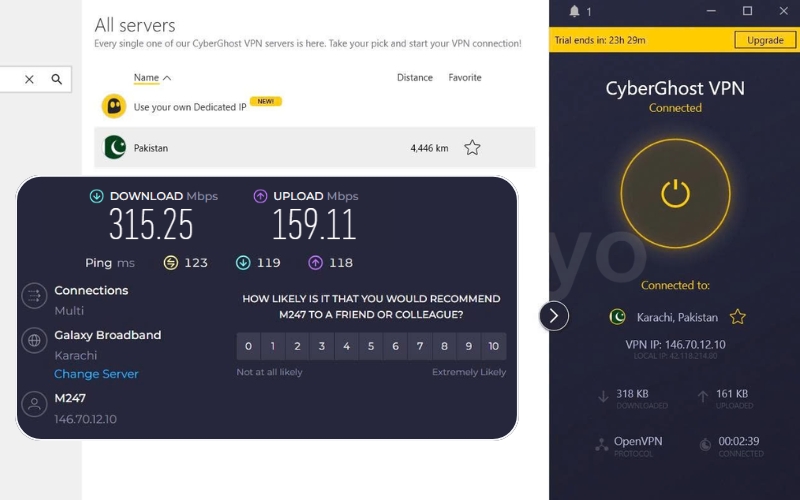Click the M247 IP address 146.70.12.10
Viewport: 800px width, 500px height.
[86, 419]
